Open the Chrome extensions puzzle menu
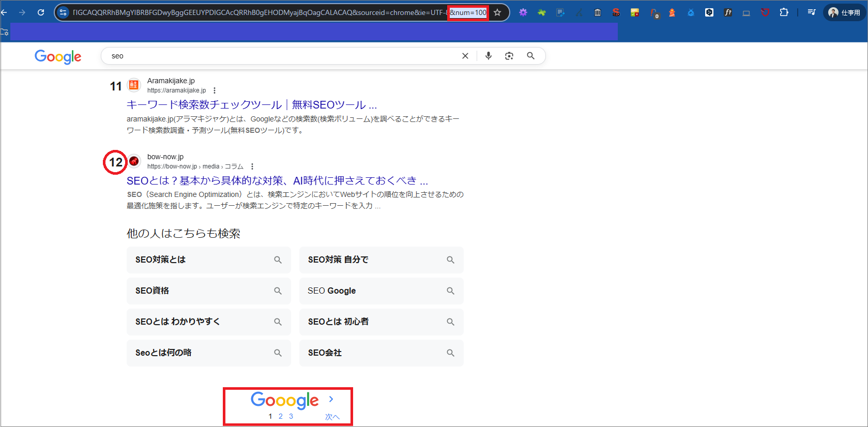The image size is (868, 427). 784,12
